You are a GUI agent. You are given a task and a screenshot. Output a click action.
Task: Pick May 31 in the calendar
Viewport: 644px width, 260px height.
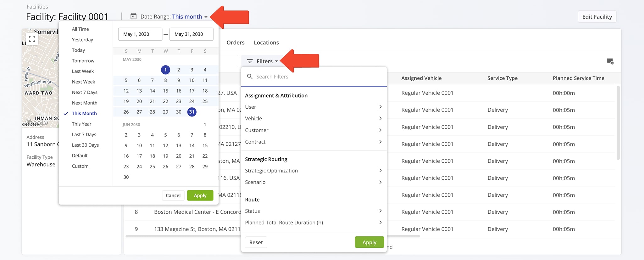pyautogui.click(x=192, y=112)
